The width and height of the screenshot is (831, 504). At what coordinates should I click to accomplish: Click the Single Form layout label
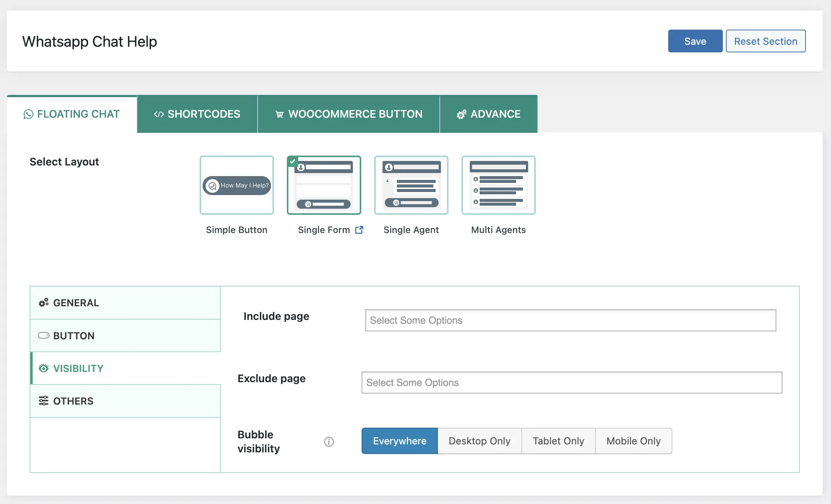[324, 230]
